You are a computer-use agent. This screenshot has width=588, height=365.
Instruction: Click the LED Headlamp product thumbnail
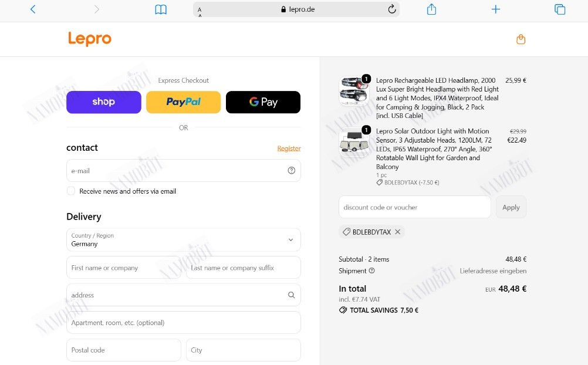pos(354,91)
